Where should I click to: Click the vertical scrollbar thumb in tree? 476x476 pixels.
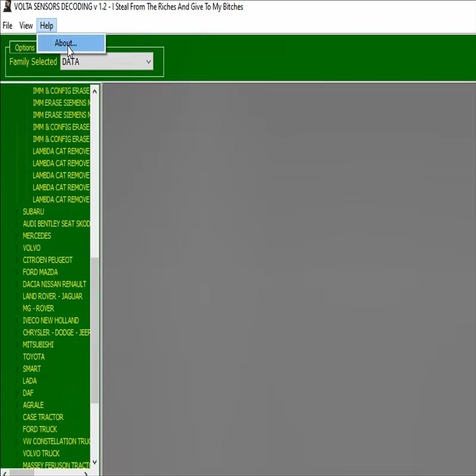pyautogui.click(x=95, y=330)
